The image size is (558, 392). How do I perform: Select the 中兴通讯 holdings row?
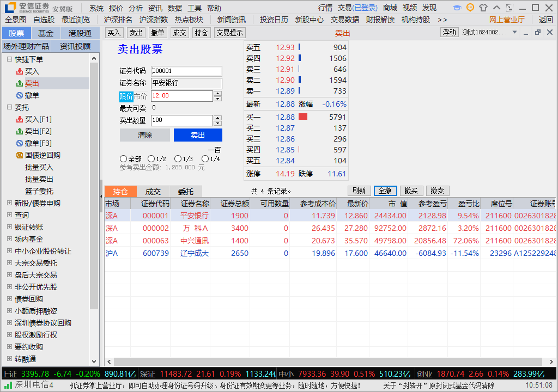[330, 241]
